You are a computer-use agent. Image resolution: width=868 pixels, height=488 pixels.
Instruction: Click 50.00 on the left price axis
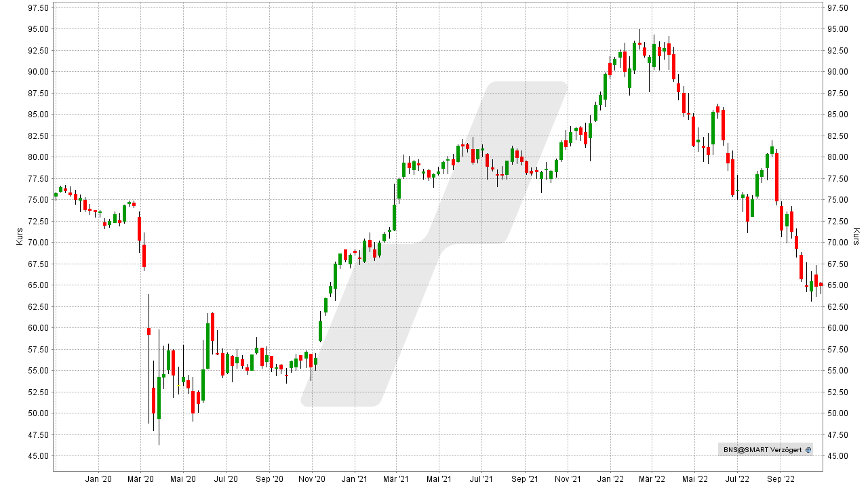[x=38, y=413]
